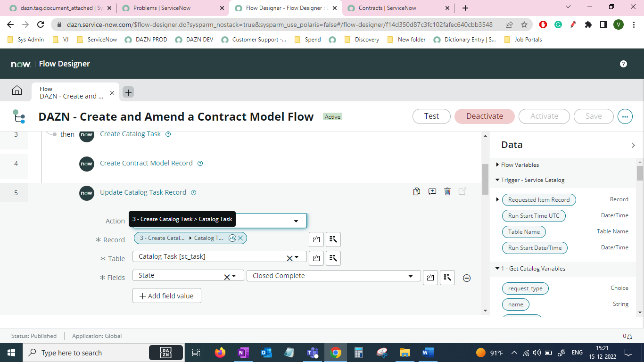
Task: Switch to Problems ServiceNow browser tab
Action: tap(173, 8)
